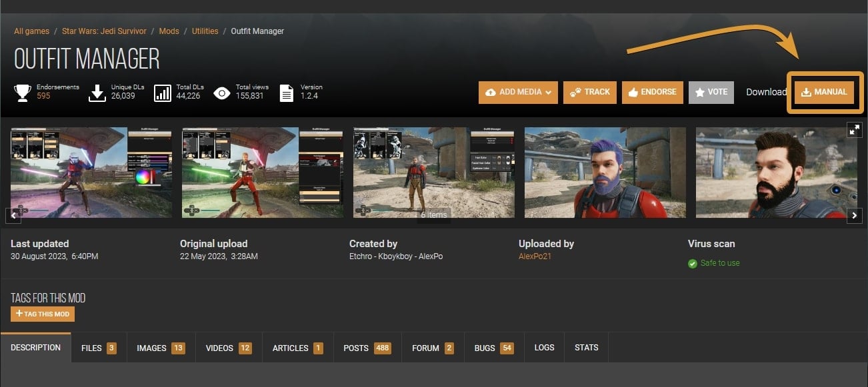Open uploader AlexPo21 profile
The width and height of the screenshot is (868, 387).
pyautogui.click(x=535, y=256)
